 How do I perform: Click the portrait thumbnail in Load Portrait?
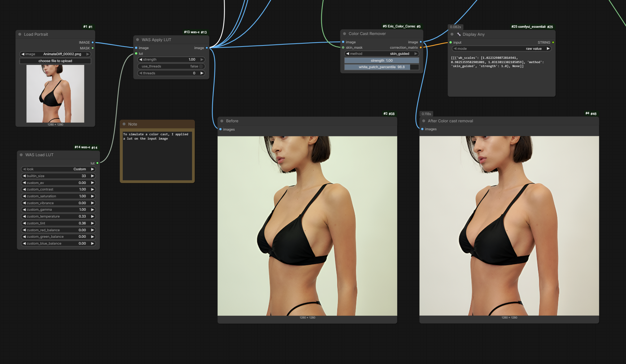(x=55, y=94)
